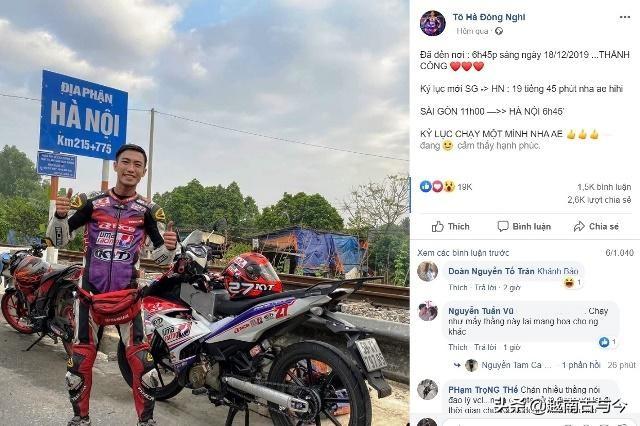Expand Xem các bình luận trước
This screenshot has width=640, height=426.
coord(463,253)
